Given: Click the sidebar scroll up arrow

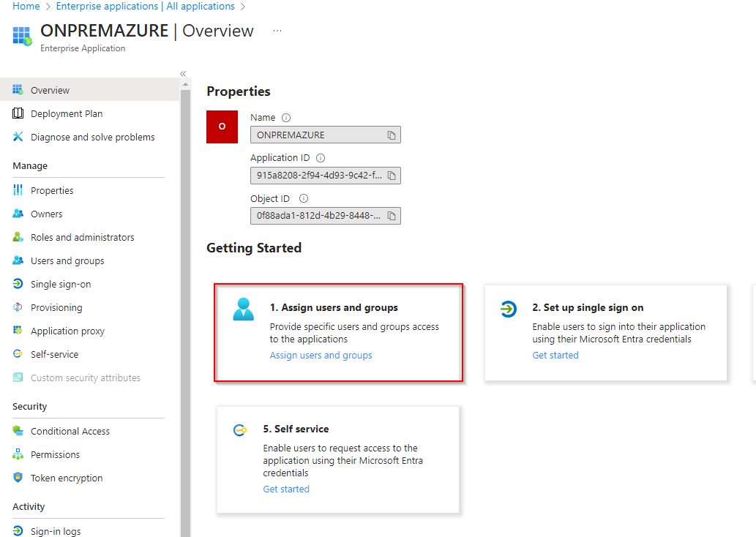Looking at the screenshot, I should pos(186,84).
